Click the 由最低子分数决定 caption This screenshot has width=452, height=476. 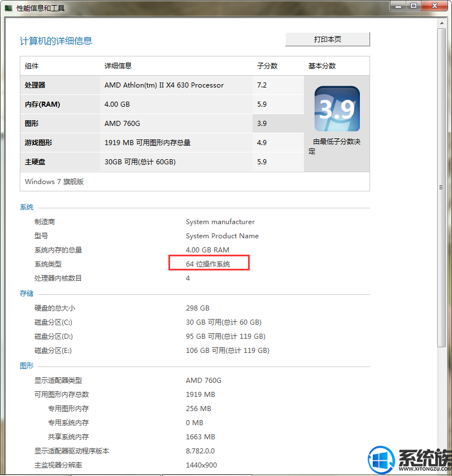334,146
